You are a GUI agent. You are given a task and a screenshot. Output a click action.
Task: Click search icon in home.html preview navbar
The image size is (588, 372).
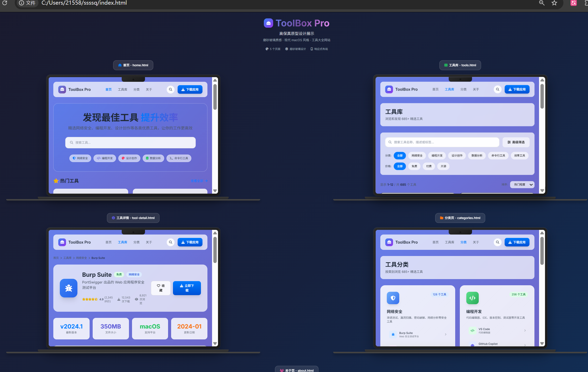coord(171,90)
